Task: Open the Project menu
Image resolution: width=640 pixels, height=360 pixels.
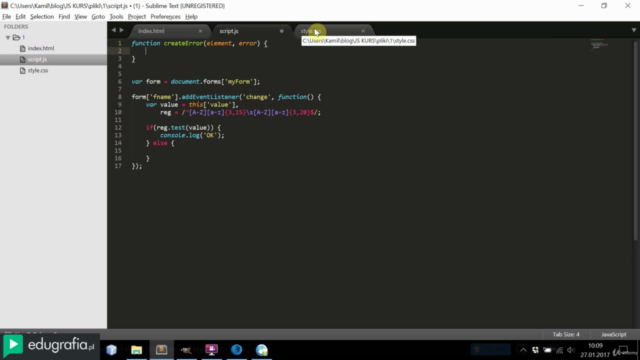Action: pos(137,17)
